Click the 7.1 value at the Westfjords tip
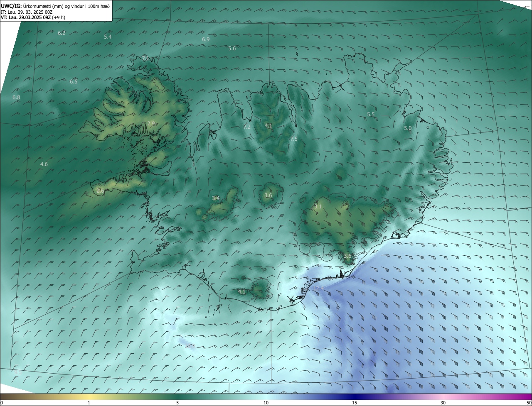The height and width of the screenshot is (406, 532). click(x=145, y=58)
